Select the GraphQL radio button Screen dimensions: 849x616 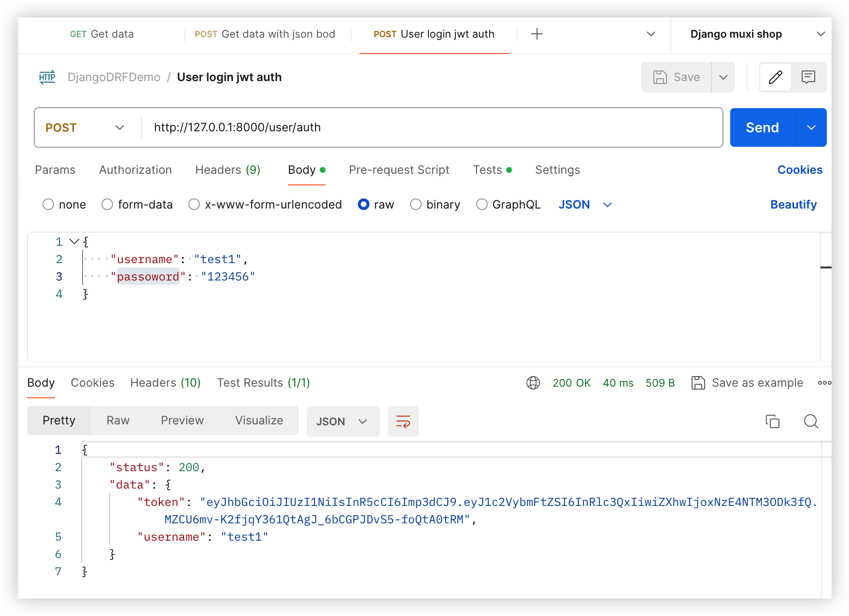pos(481,205)
